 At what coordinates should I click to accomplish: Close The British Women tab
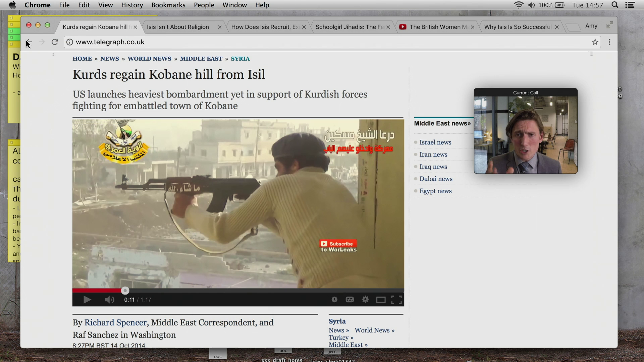[x=472, y=27]
